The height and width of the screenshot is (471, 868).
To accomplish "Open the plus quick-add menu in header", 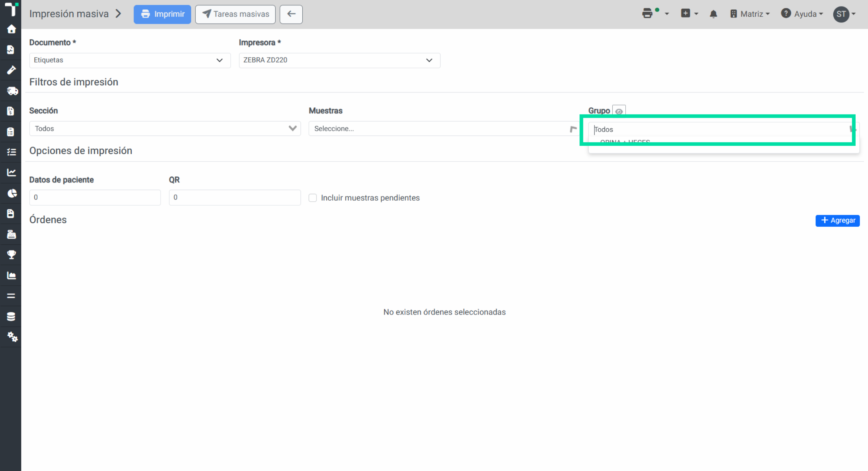I will click(x=689, y=14).
